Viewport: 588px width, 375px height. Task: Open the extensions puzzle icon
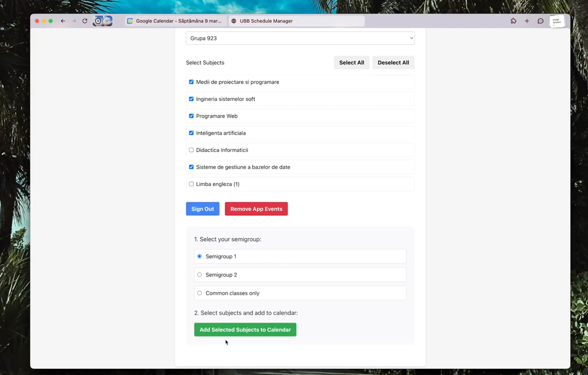[x=513, y=21]
